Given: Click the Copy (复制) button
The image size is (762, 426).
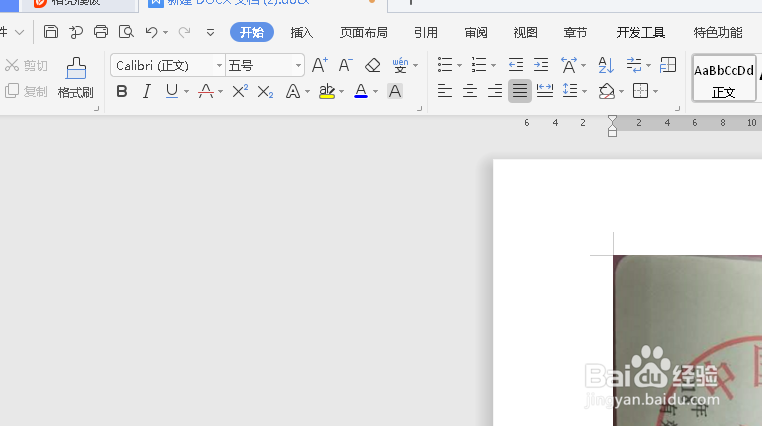Looking at the screenshot, I should [26, 91].
